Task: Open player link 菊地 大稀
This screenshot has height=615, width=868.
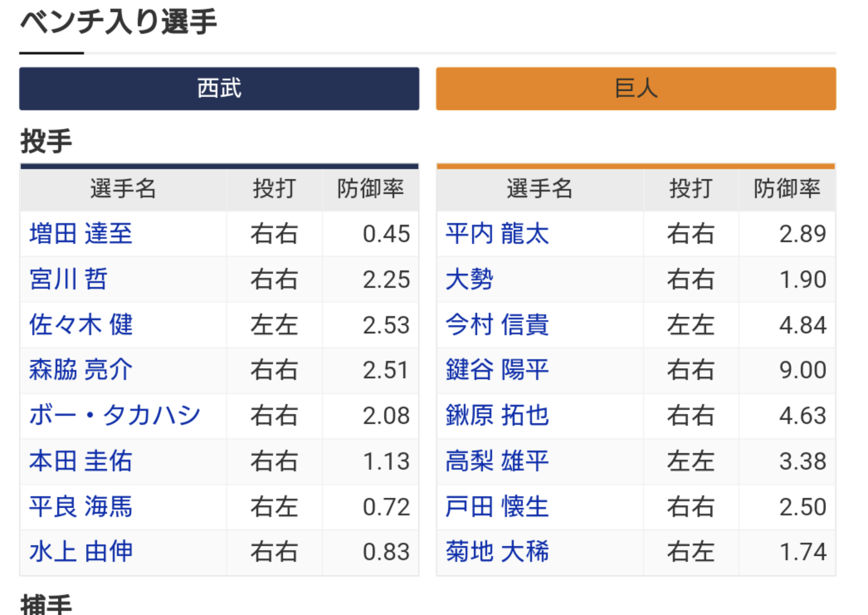Action: [x=497, y=552]
